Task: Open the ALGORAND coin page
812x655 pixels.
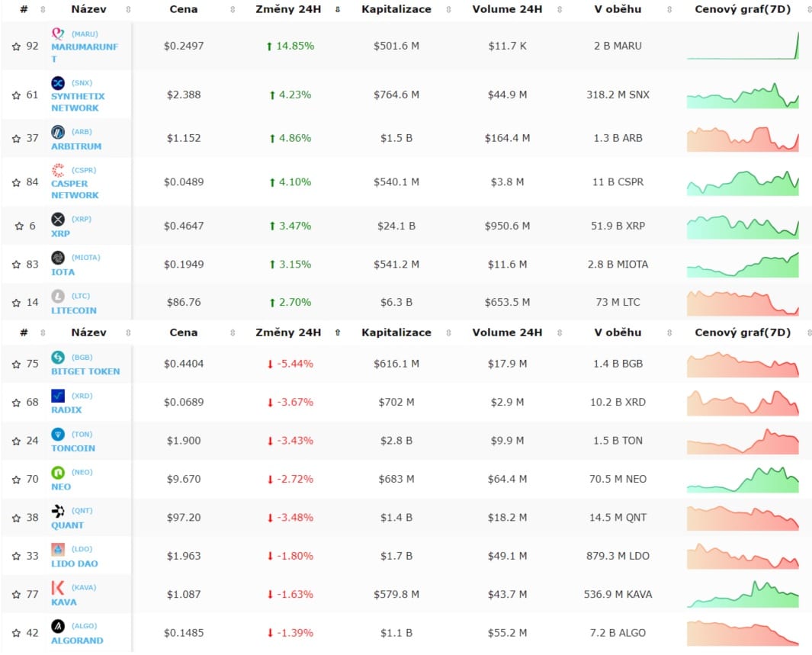Action: pos(77,641)
